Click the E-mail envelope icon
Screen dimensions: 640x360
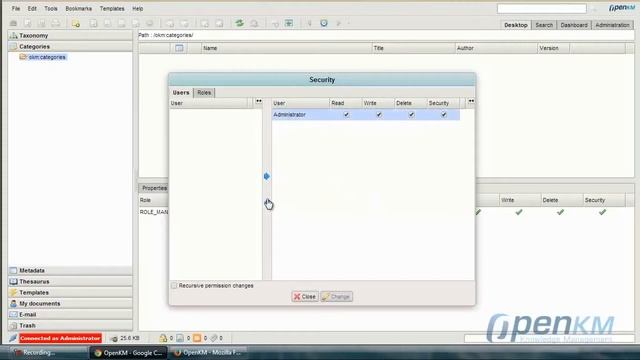pos(13,315)
